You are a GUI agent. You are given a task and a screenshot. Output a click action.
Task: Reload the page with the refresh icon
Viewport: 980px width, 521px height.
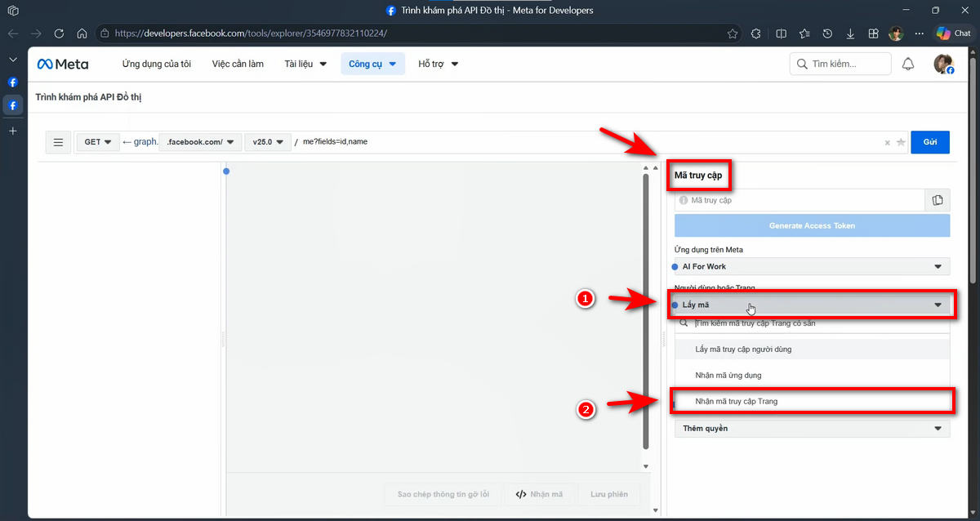tap(59, 33)
